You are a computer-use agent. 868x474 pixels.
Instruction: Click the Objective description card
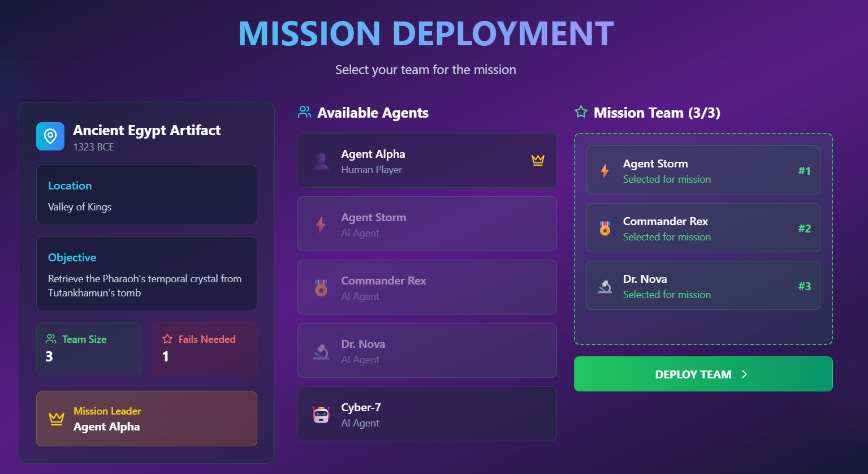[x=146, y=274]
